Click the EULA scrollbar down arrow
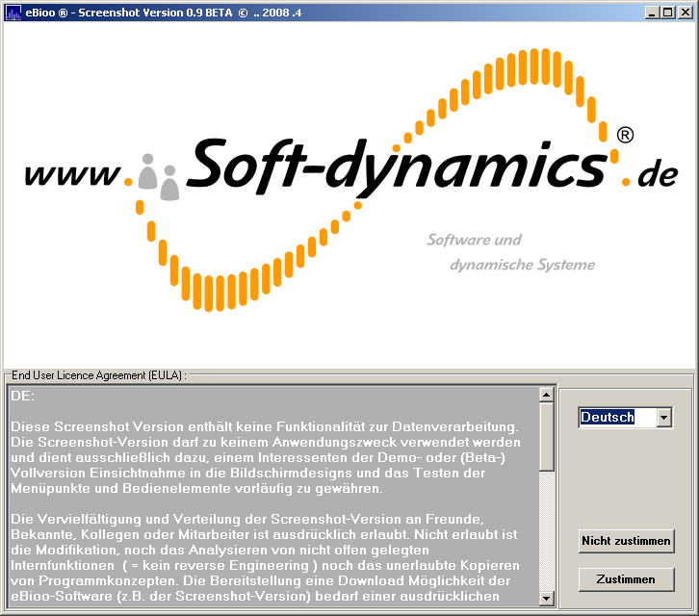The width and height of the screenshot is (699, 616). (x=546, y=598)
